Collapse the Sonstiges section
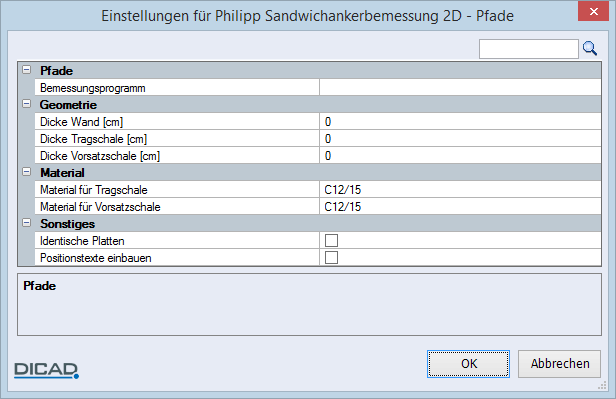The image size is (616, 399). tap(27, 223)
